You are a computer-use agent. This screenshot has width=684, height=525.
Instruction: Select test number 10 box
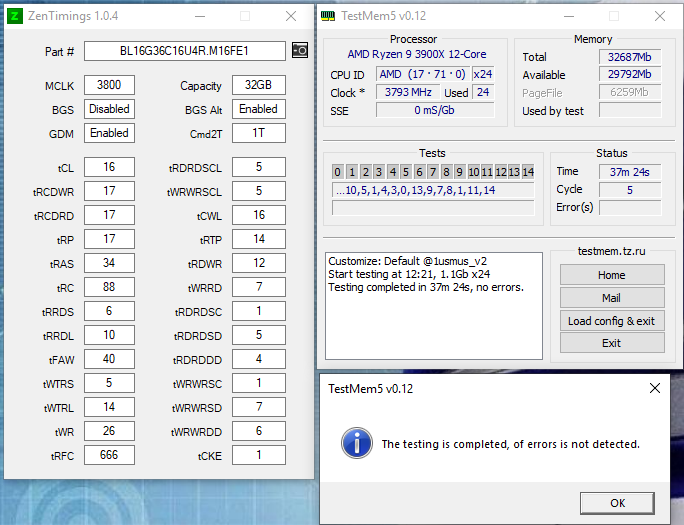coord(473,172)
